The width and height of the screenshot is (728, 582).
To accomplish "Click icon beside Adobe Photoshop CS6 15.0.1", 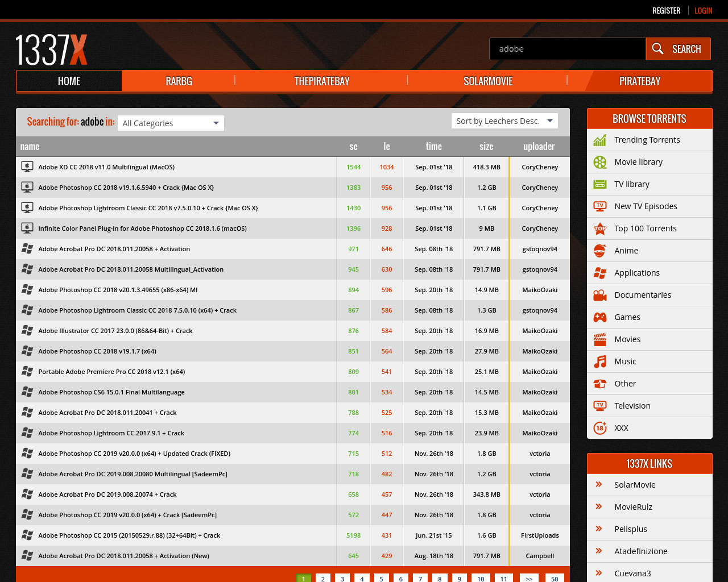I will tap(27, 392).
